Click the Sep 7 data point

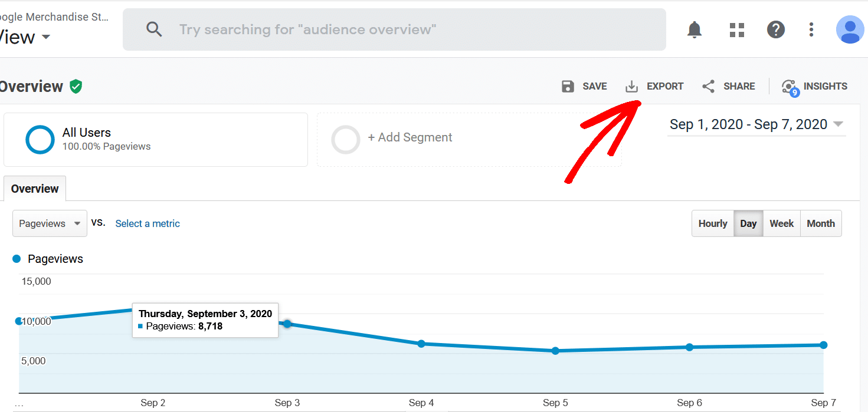pyautogui.click(x=823, y=345)
